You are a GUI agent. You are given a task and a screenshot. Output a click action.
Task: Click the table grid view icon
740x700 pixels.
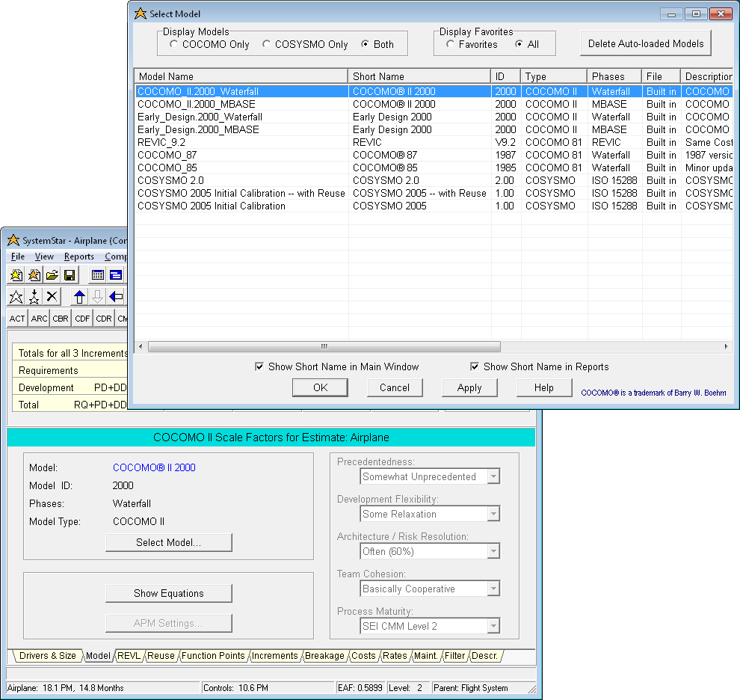click(98, 275)
